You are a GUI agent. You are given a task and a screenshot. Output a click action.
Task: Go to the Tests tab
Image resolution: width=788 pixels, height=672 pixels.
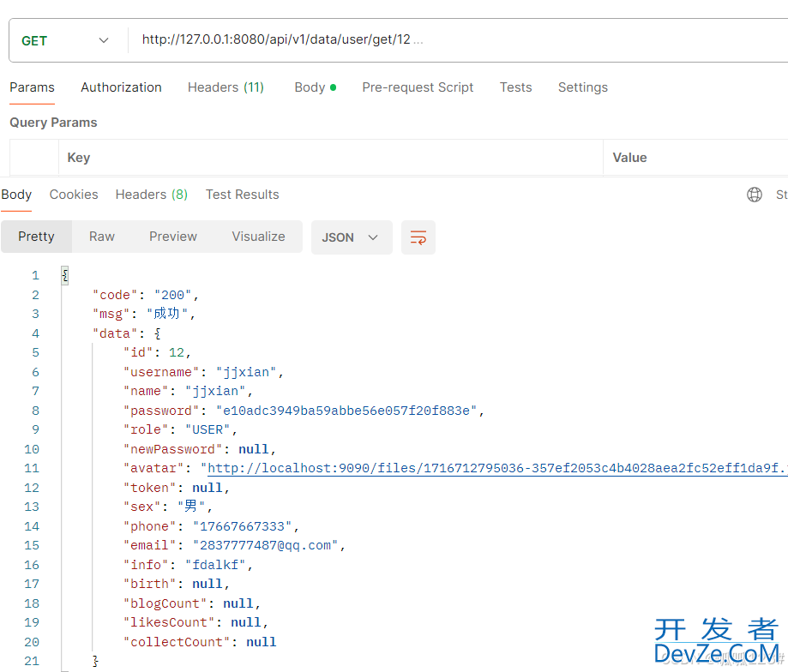pos(515,87)
